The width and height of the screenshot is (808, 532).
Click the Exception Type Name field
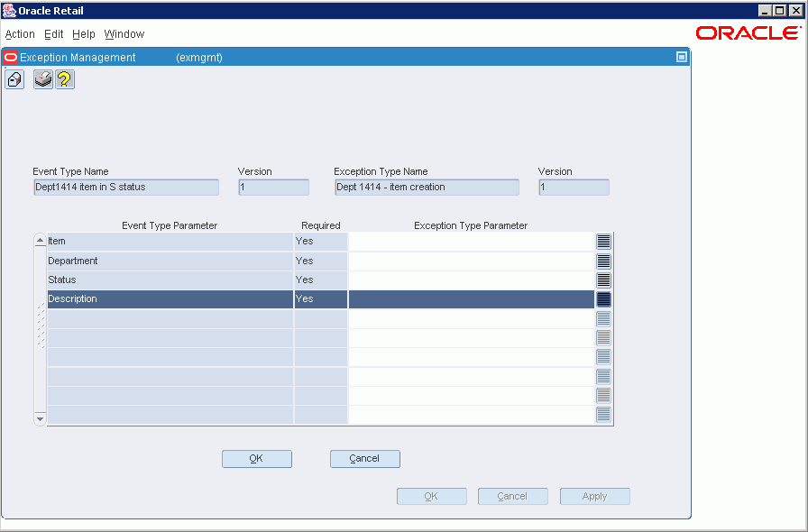(x=427, y=188)
